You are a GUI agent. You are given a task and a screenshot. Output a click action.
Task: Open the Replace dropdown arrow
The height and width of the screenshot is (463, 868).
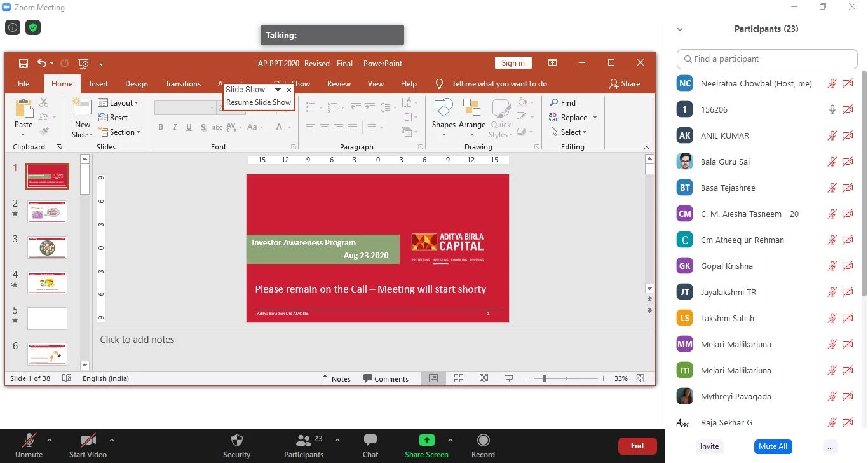[x=595, y=118]
